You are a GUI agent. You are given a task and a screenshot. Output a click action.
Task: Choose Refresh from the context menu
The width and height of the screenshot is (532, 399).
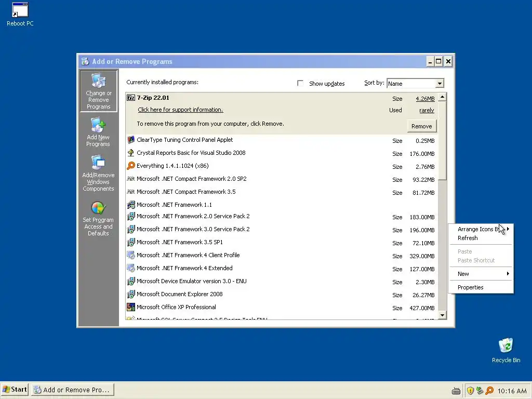pyautogui.click(x=481, y=238)
